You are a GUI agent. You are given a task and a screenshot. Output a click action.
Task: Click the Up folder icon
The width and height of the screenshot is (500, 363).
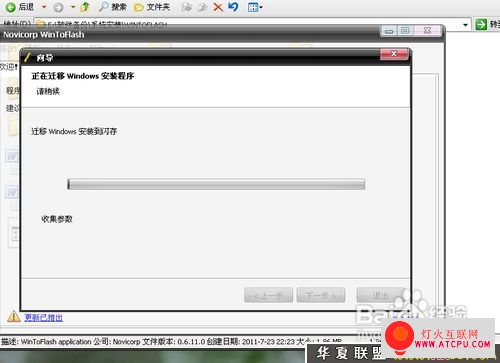pos(85,7)
